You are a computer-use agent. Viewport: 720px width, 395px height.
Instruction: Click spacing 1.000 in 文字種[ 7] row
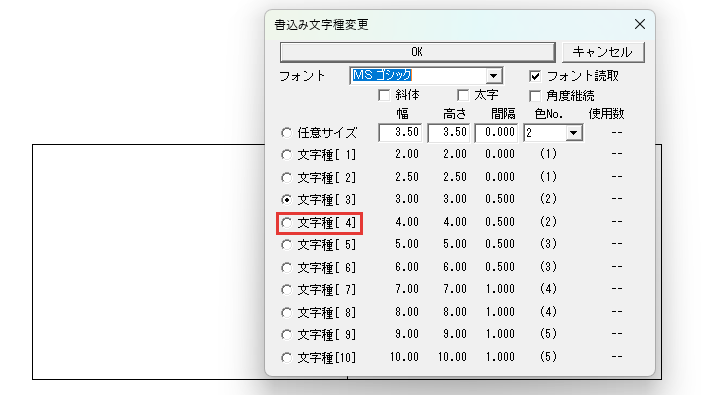(x=500, y=289)
